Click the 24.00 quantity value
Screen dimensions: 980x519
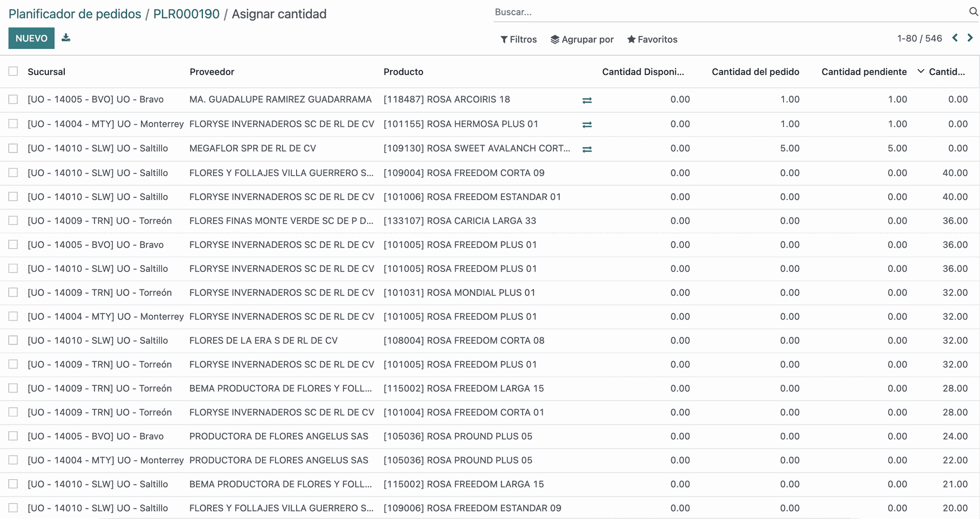pos(955,436)
